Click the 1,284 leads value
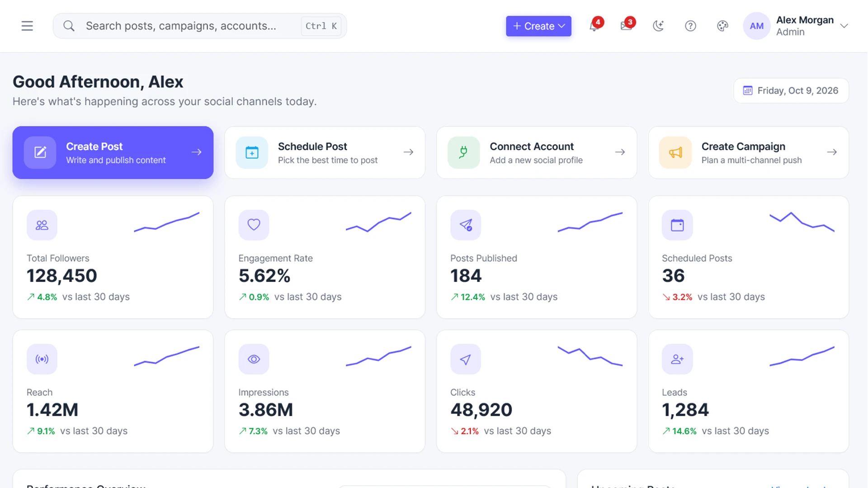The image size is (868, 488). click(685, 410)
